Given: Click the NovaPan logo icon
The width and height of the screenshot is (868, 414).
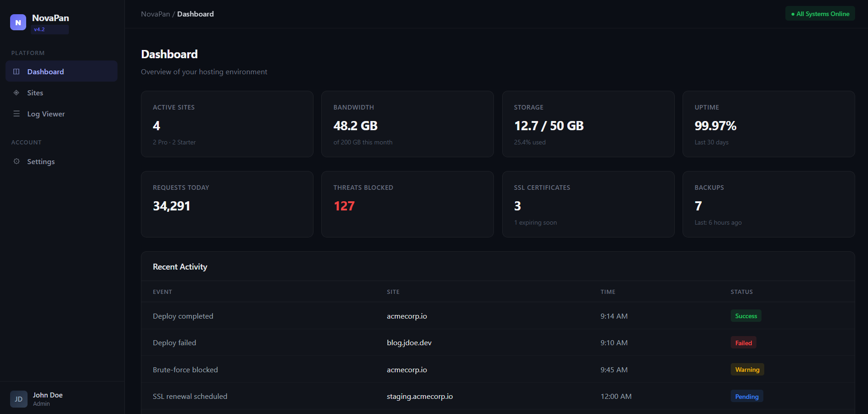Looking at the screenshot, I should point(18,22).
